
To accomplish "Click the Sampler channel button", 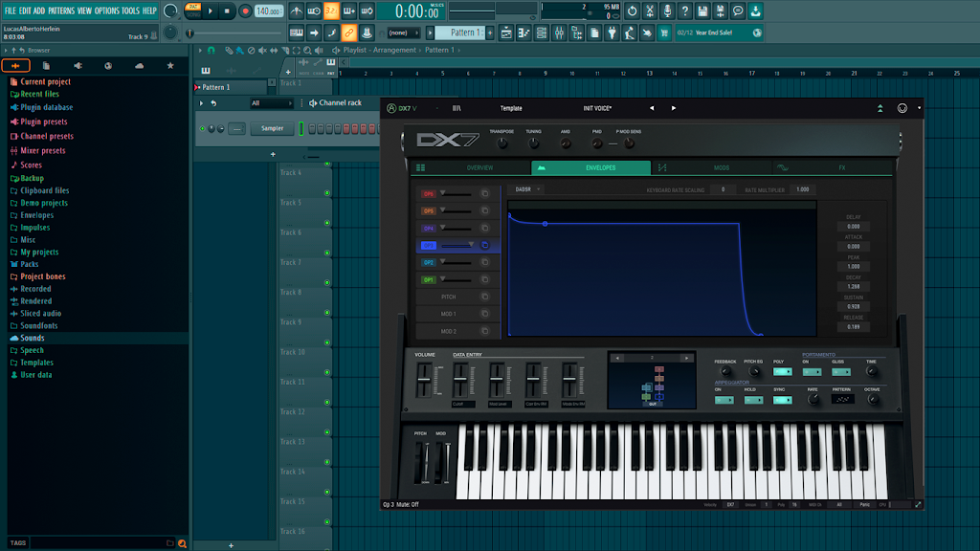I will click(x=272, y=129).
